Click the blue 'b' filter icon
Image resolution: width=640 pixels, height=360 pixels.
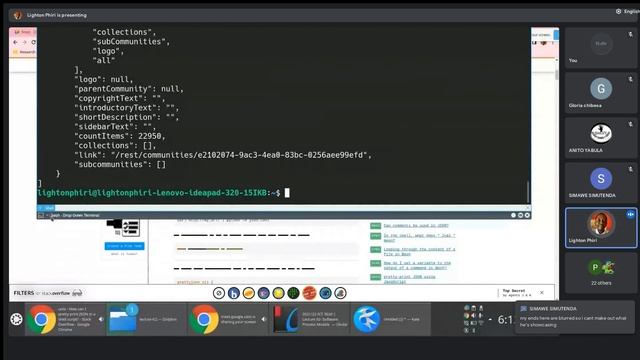(234, 293)
